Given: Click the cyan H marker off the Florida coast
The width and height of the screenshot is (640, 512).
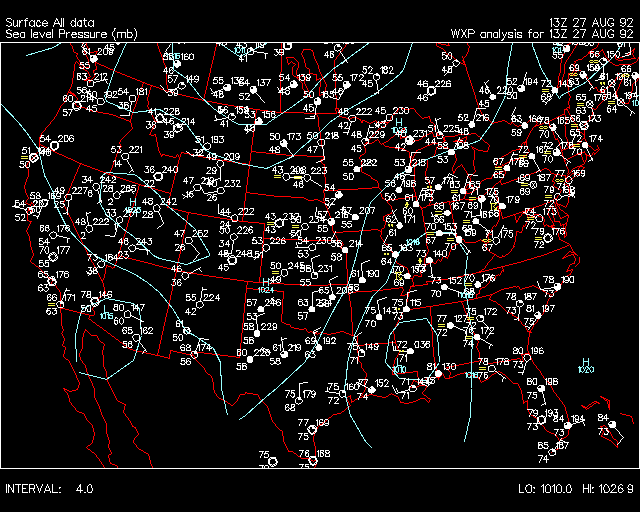Looking at the screenshot, I should pyautogui.click(x=586, y=362).
